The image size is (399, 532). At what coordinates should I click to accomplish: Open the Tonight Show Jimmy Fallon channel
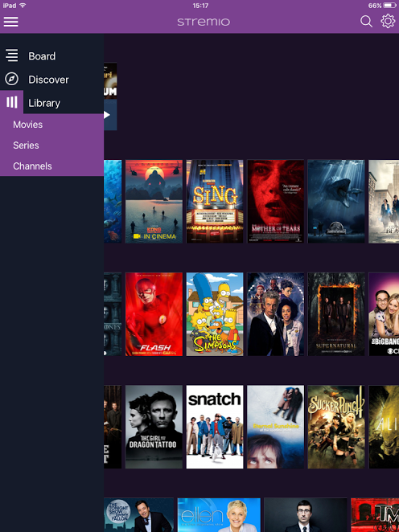click(x=138, y=515)
